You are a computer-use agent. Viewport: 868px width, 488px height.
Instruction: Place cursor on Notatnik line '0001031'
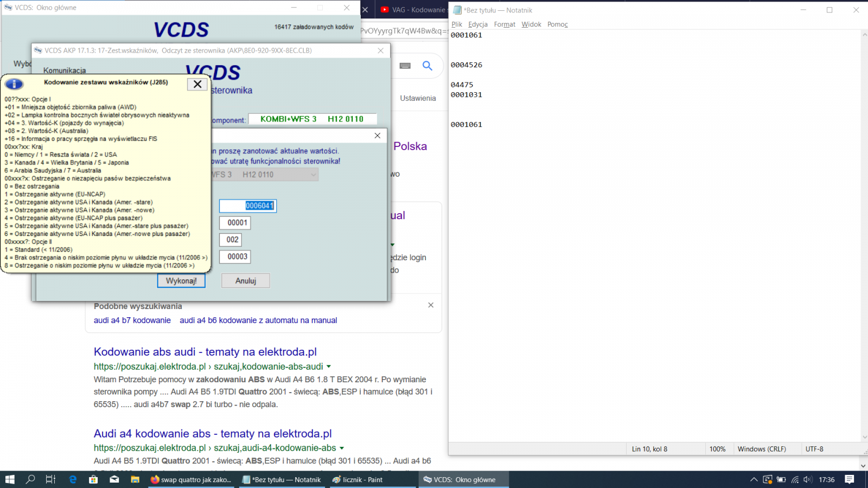pos(467,95)
